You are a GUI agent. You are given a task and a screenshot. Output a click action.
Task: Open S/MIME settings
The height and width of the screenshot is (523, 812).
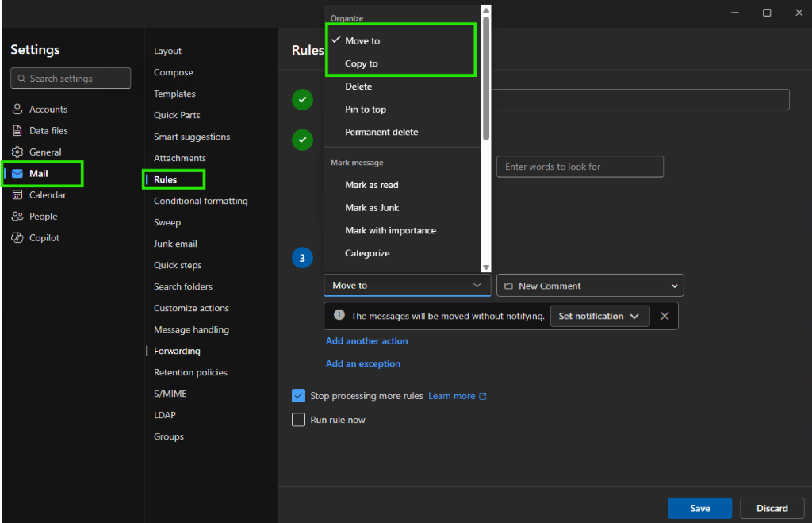point(170,394)
